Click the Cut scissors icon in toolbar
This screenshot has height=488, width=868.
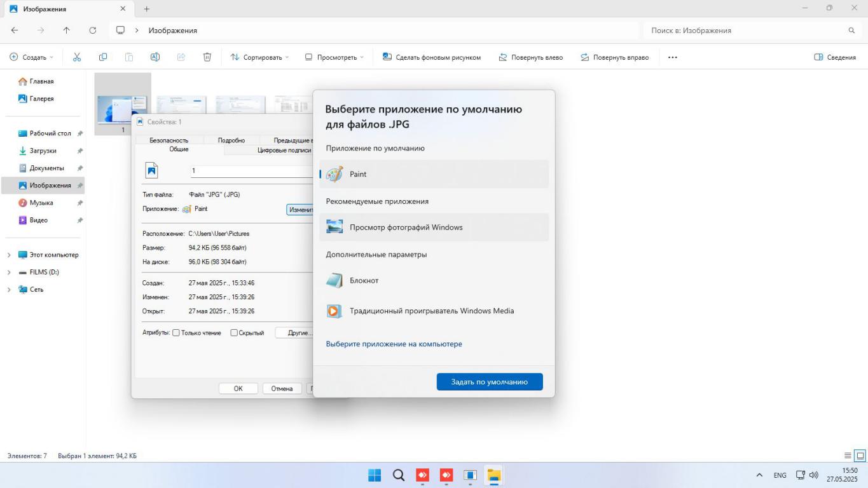click(x=77, y=57)
